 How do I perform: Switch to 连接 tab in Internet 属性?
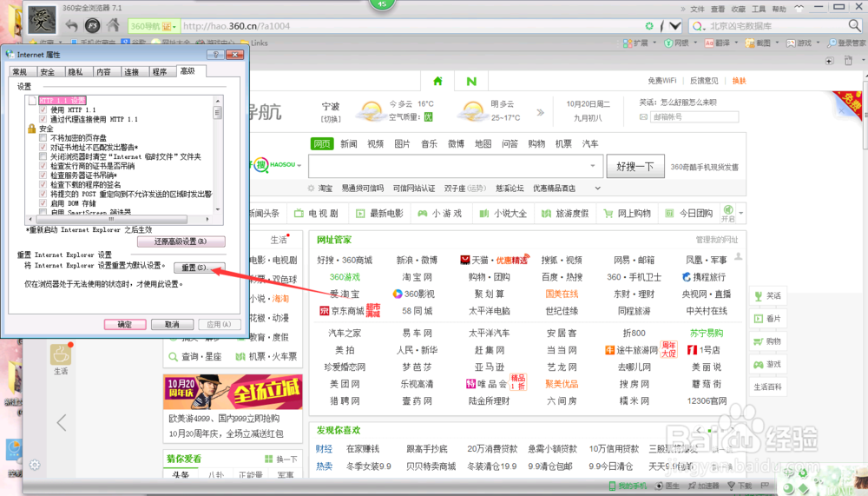coord(132,72)
